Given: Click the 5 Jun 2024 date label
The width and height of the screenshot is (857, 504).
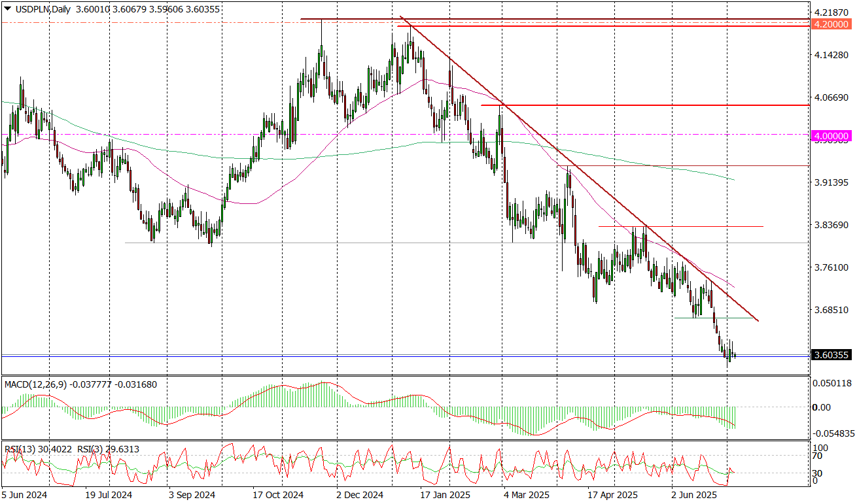Looking at the screenshot, I should pyautogui.click(x=23, y=496).
